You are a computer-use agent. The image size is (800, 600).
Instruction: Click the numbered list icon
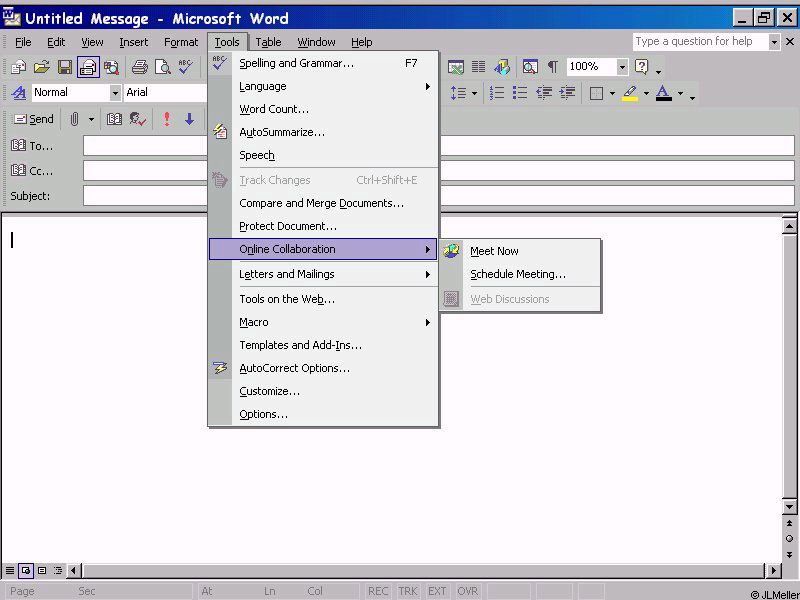click(x=497, y=93)
